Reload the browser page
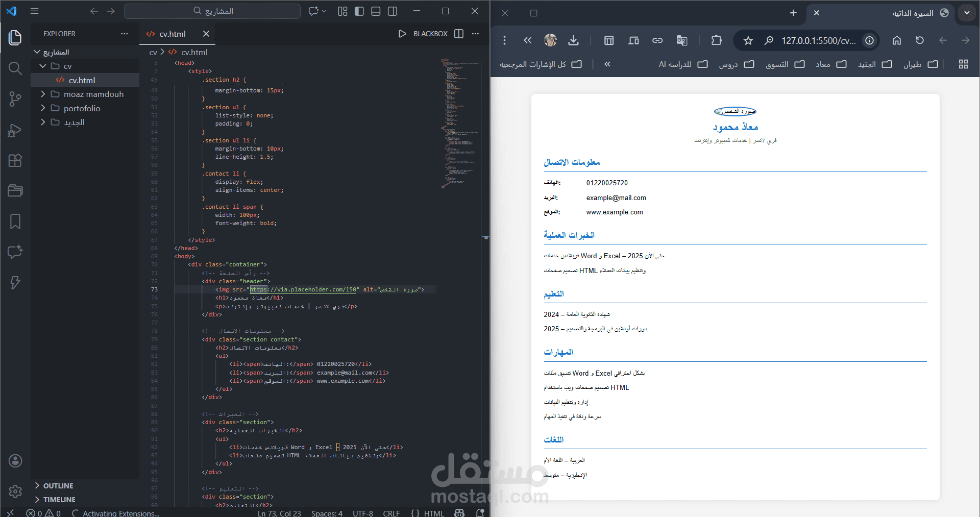980x517 pixels. click(x=919, y=40)
